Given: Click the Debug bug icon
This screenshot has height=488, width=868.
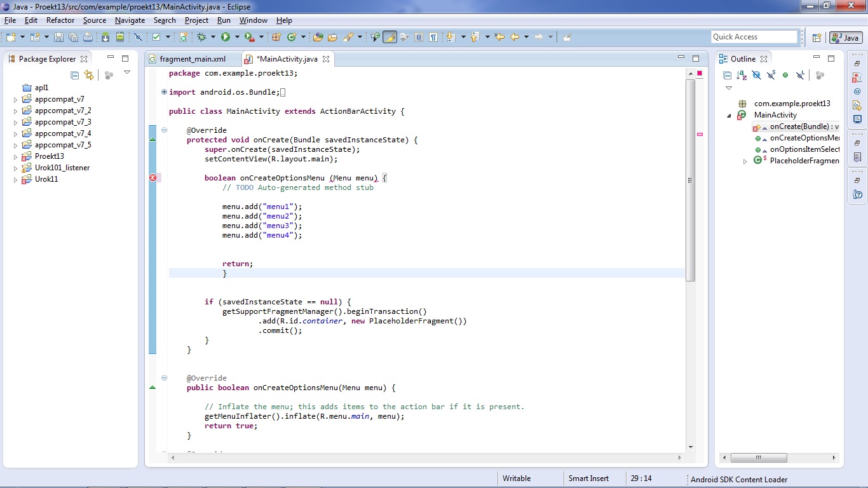Looking at the screenshot, I should 201,37.
